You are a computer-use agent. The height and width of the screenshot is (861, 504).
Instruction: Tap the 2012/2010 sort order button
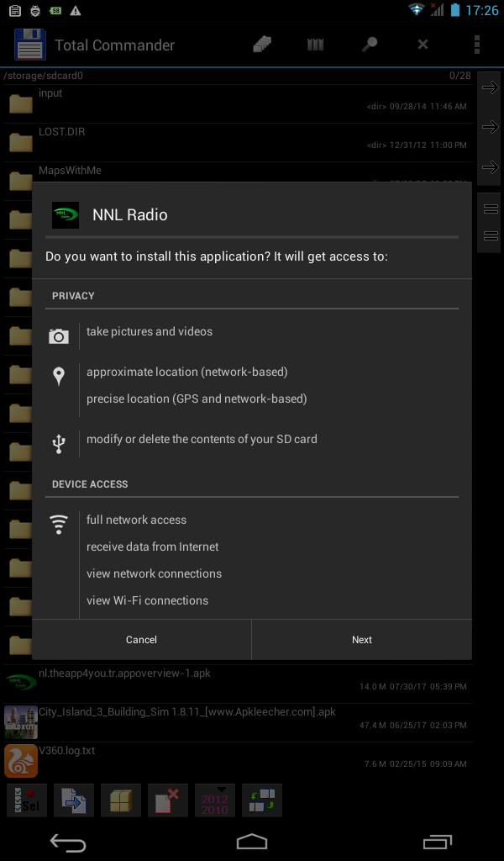coord(215,800)
